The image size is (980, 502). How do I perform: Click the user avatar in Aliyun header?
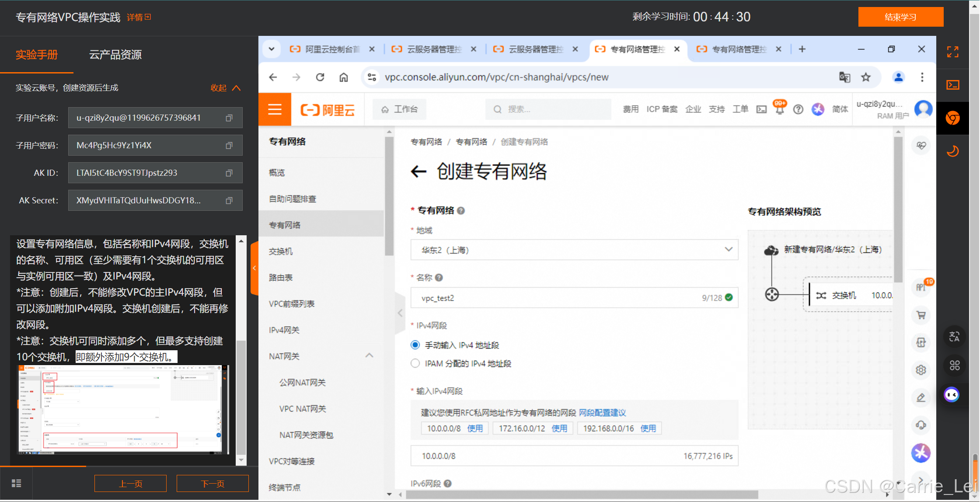coord(923,109)
